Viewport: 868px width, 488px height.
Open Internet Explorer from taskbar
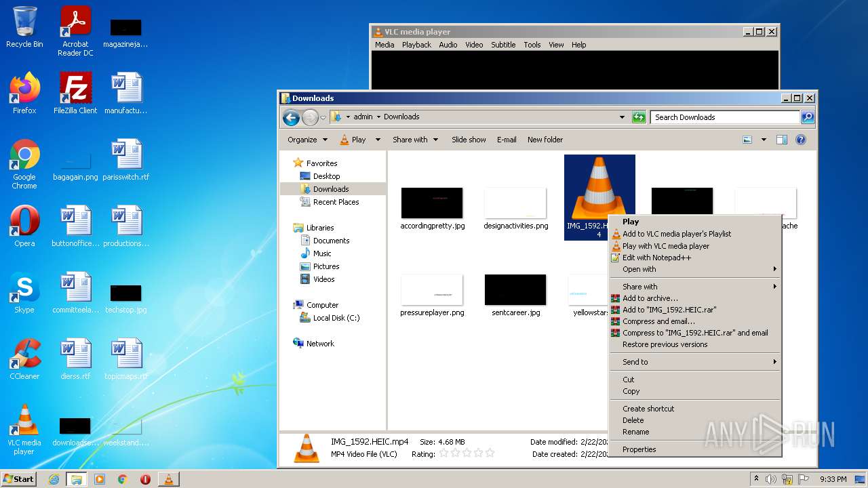(x=54, y=479)
